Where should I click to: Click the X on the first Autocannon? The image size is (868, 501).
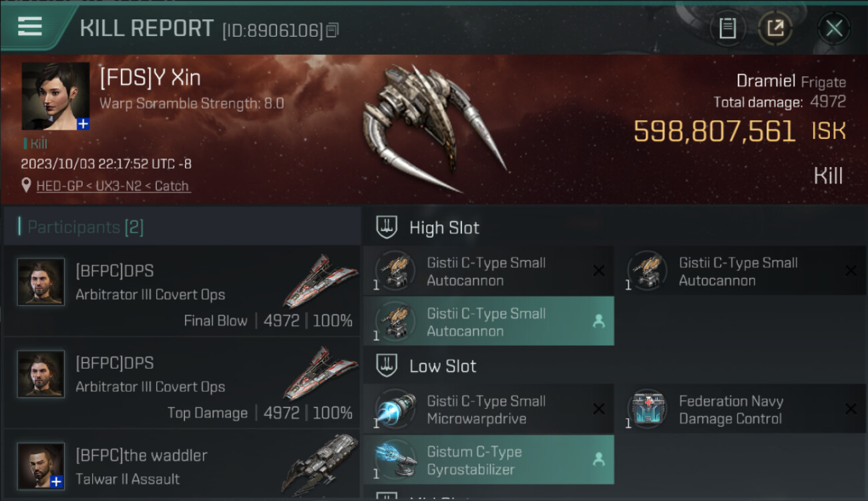click(x=599, y=271)
